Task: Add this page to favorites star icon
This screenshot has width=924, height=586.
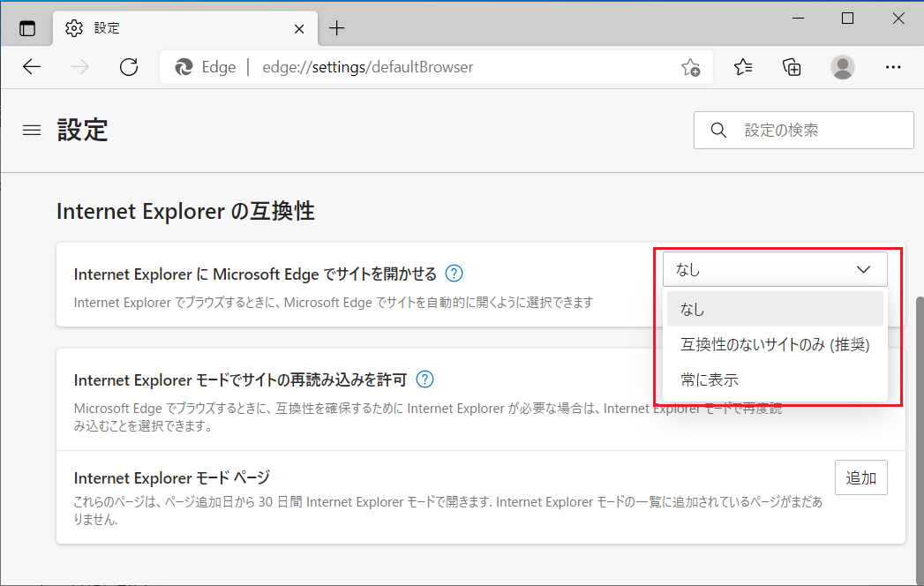Action: (x=691, y=67)
